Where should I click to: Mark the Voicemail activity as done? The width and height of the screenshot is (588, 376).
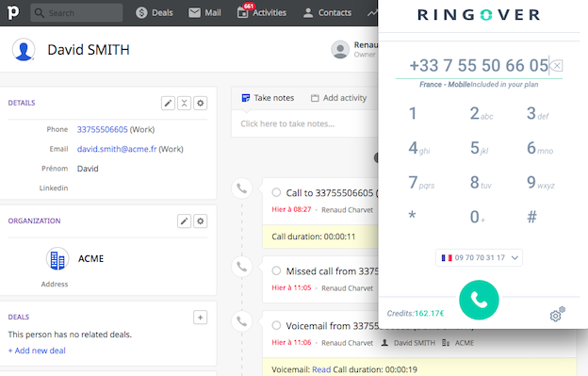pyautogui.click(x=276, y=325)
